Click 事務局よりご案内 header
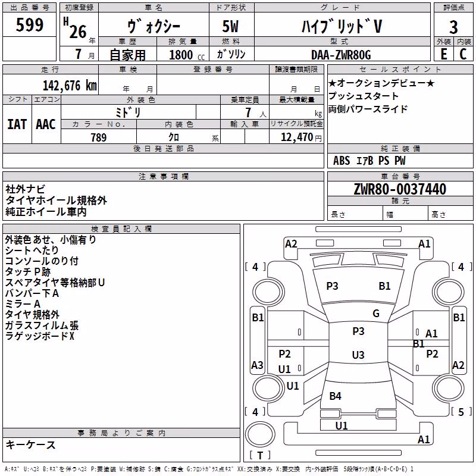Image resolution: width=476 pixels, height=476 pixels. click(121, 433)
